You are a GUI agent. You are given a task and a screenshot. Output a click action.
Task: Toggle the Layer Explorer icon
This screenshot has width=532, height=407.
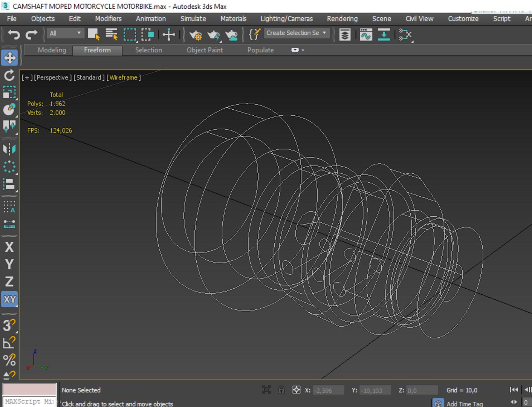(345, 35)
